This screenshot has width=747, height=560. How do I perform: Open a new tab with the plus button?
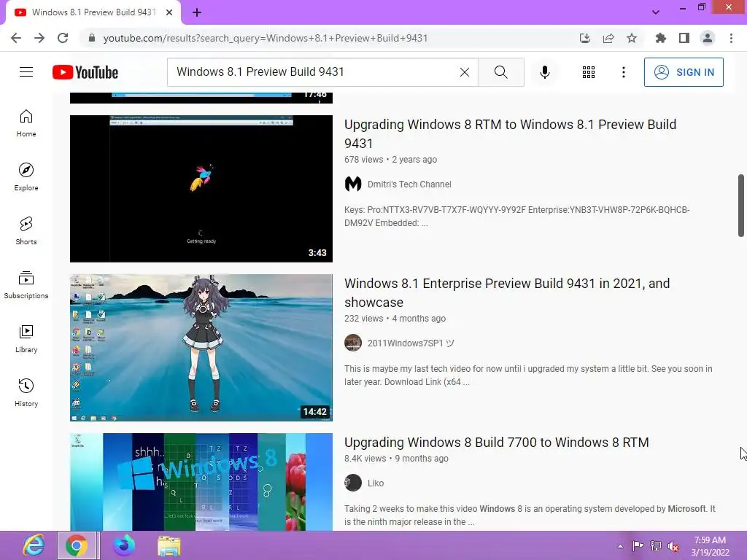197,12
